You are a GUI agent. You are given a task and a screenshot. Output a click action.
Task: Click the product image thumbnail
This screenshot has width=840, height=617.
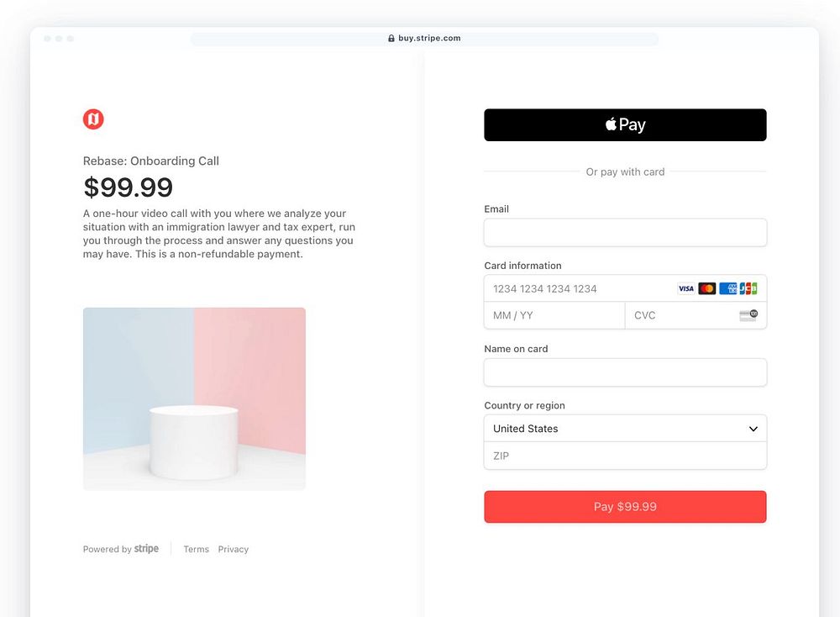click(x=194, y=398)
